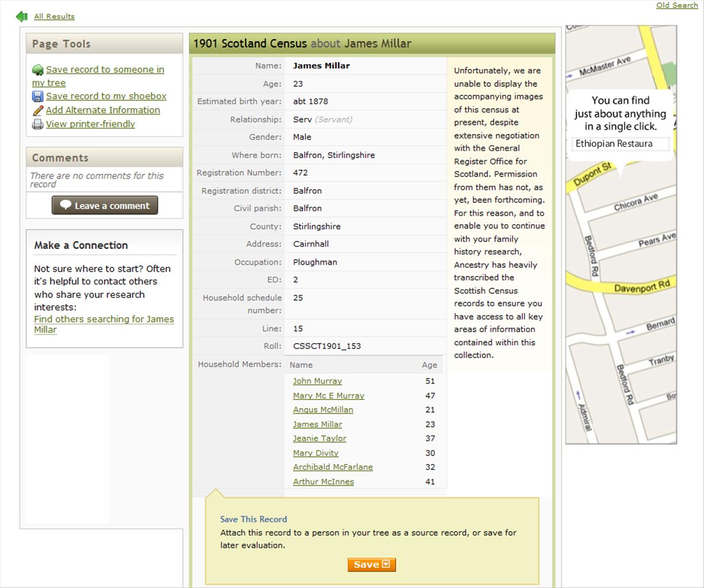
Task: Click the map advertisement at Davenport Rd
Action: pyautogui.click(x=642, y=287)
